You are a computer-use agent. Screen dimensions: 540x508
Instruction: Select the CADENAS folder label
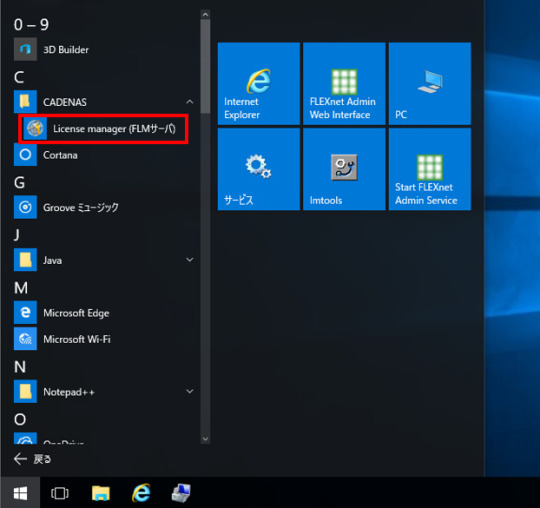pyautogui.click(x=65, y=102)
